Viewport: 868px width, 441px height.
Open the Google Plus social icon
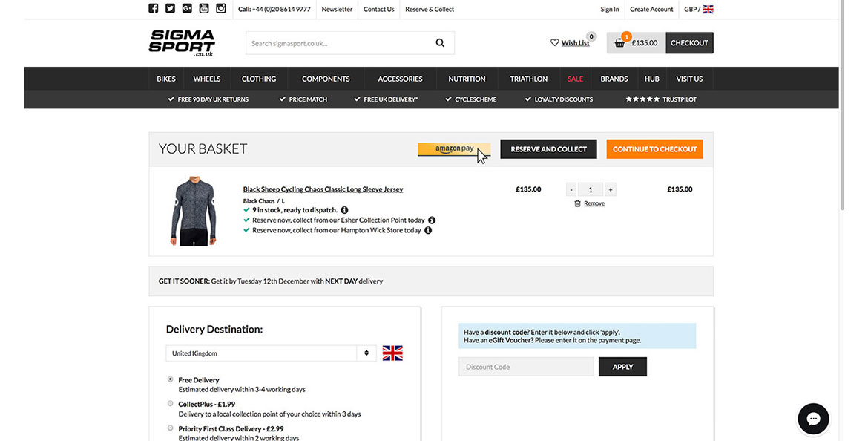pyautogui.click(x=187, y=8)
